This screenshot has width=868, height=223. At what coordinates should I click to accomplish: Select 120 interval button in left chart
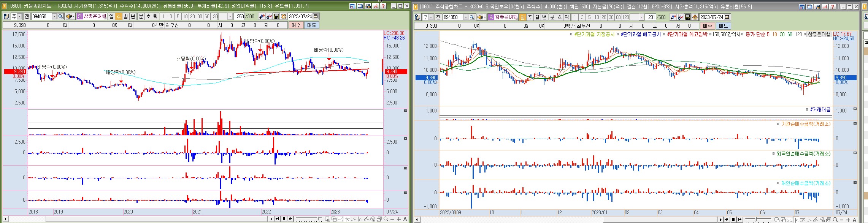[x=214, y=16]
